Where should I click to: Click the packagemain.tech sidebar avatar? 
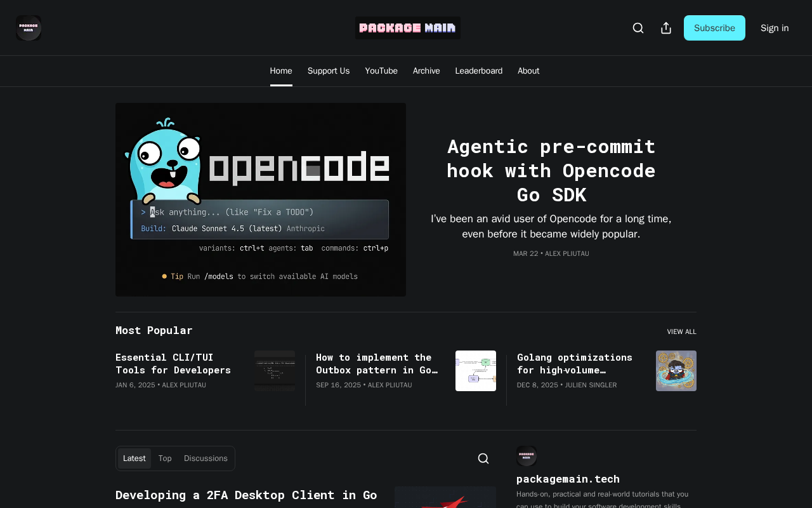(x=527, y=456)
